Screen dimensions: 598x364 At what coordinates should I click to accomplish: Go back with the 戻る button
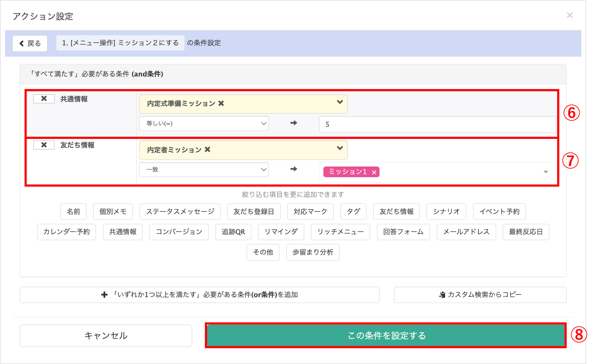(x=30, y=43)
